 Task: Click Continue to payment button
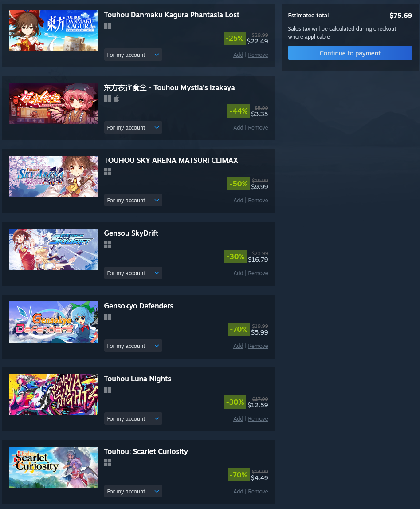[350, 53]
